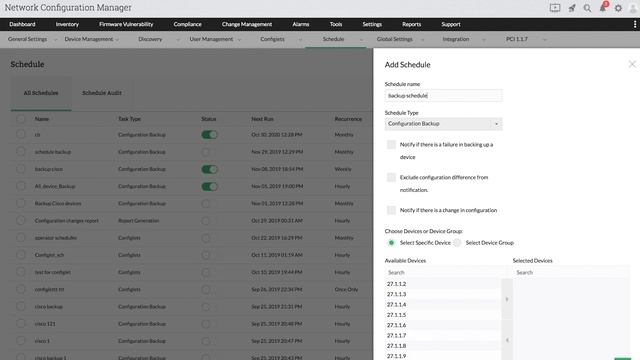The image size is (640, 360).
Task: Click the gear settings icon in header
Action: tap(618, 8)
